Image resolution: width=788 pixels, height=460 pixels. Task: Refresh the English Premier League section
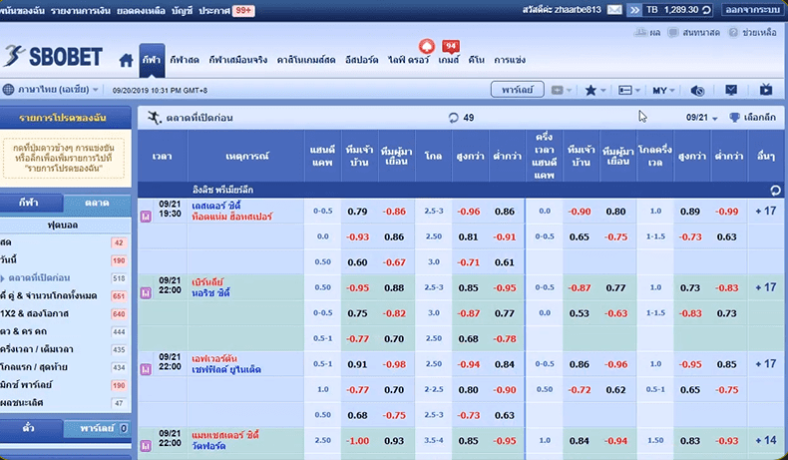[x=775, y=190]
